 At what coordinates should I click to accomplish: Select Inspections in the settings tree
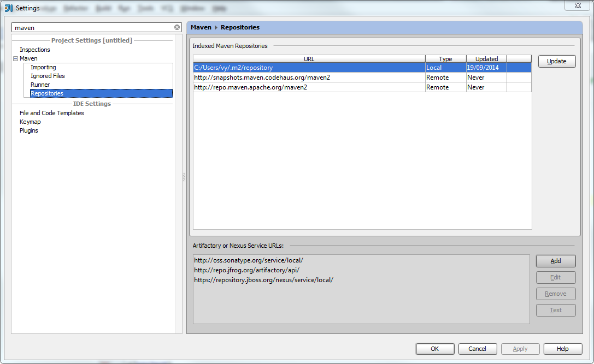point(34,50)
